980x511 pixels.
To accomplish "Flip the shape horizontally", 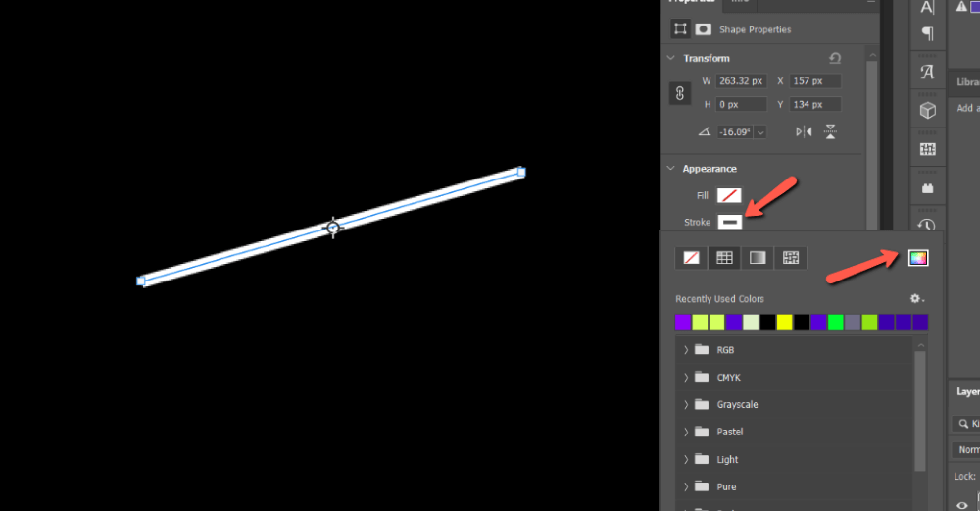I will [804, 131].
